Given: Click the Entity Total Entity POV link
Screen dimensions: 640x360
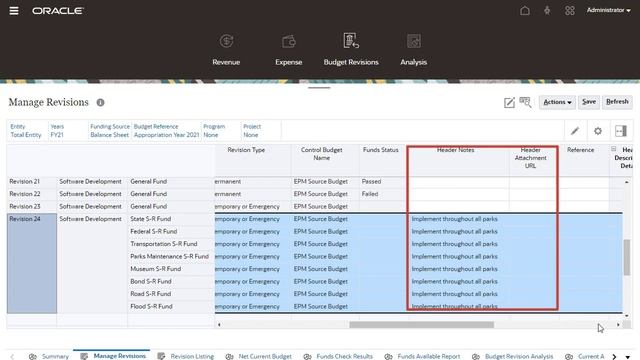Looking at the screenshot, I should pyautogui.click(x=26, y=131).
